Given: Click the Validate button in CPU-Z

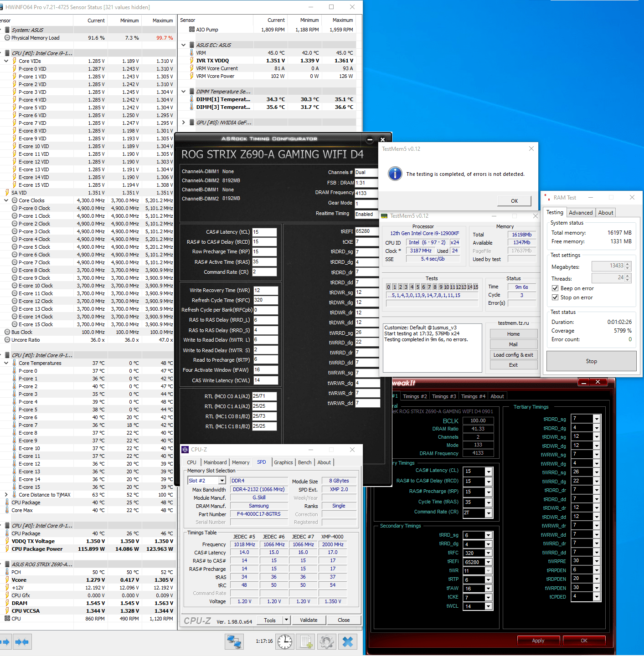Looking at the screenshot, I should pyautogui.click(x=309, y=620).
